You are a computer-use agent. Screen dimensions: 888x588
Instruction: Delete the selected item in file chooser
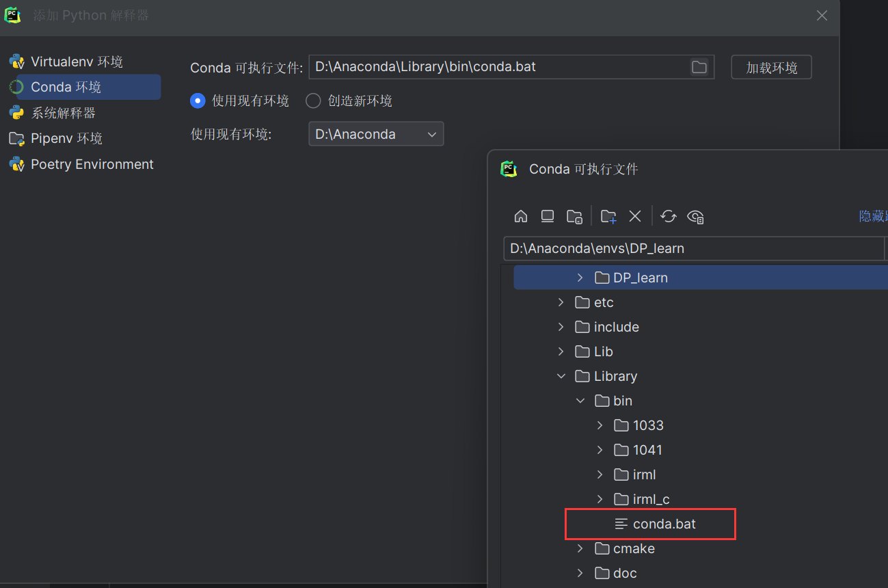pos(635,216)
